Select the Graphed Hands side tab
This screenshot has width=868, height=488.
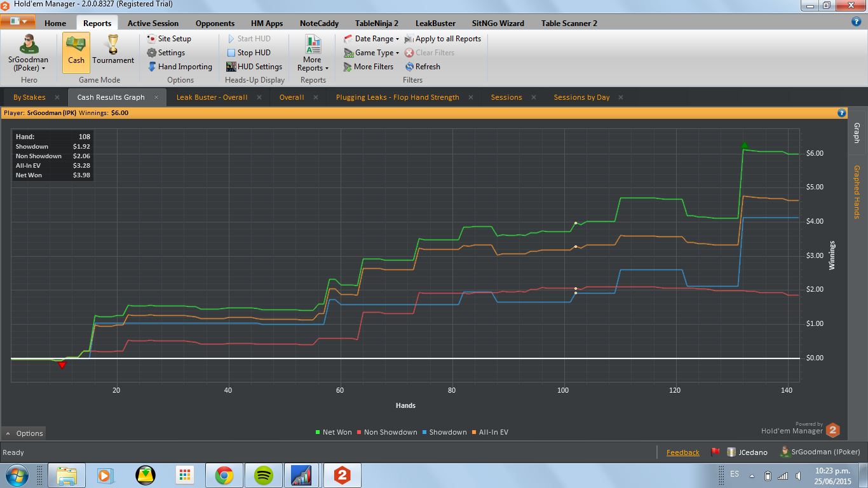tap(857, 192)
